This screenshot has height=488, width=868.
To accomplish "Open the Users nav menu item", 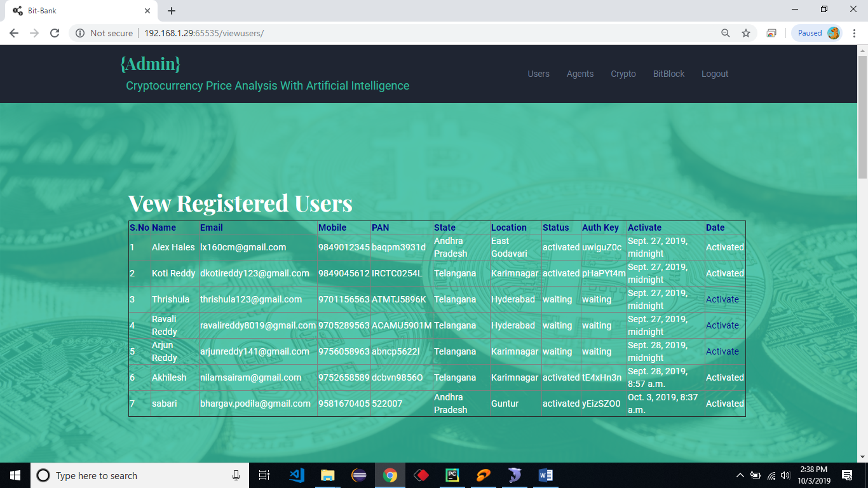I will [x=538, y=74].
